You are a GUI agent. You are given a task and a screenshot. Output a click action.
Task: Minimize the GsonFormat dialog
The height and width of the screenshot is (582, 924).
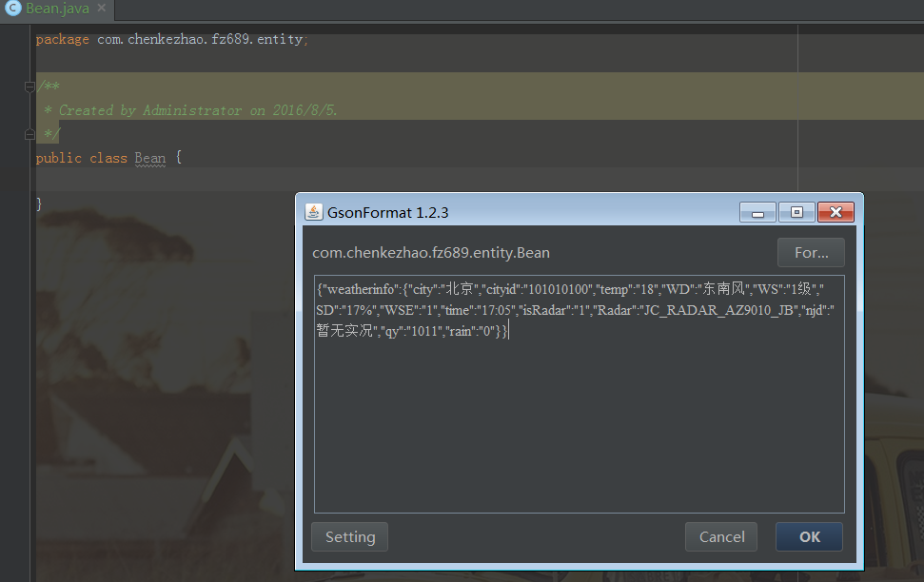(x=757, y=212)
